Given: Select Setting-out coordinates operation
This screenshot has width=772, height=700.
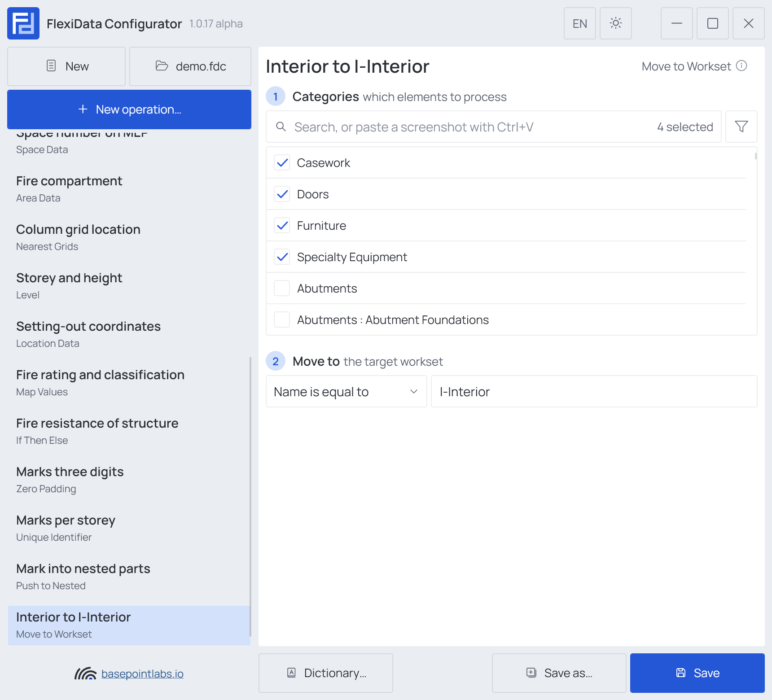Looking at the screenshot, I should point(128,334).
